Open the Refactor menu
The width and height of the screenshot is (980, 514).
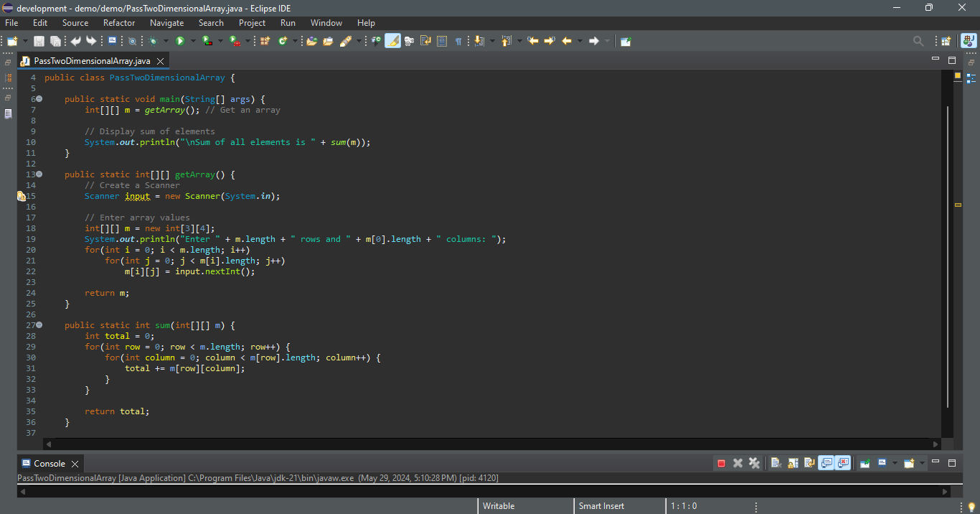[x=118, y=23]
